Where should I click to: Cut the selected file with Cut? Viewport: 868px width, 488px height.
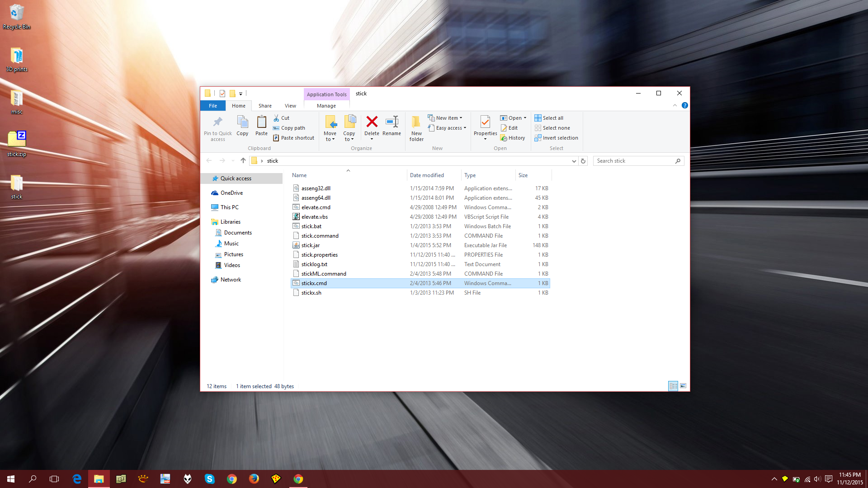point(281,118)
